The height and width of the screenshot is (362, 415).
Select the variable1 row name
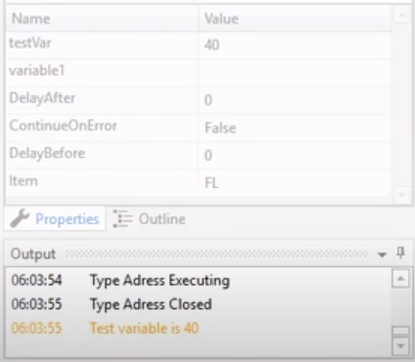point(37,71)
